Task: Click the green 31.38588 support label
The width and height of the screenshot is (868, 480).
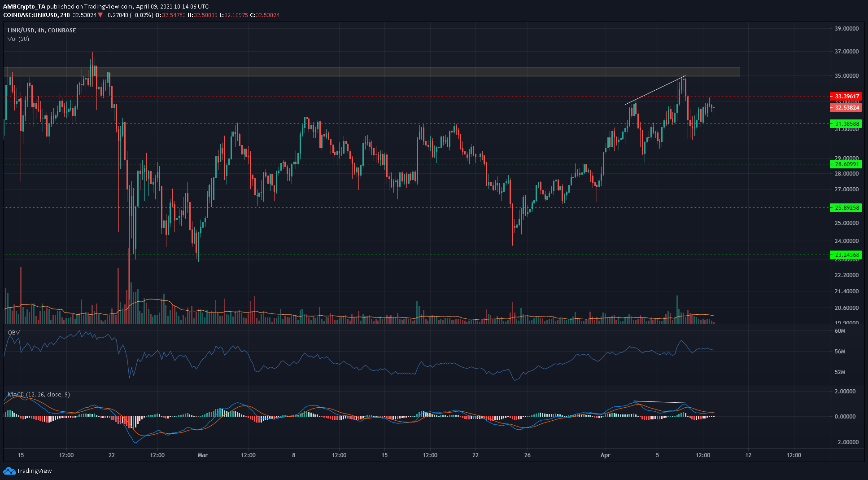Action: click(x=846, y=124)
